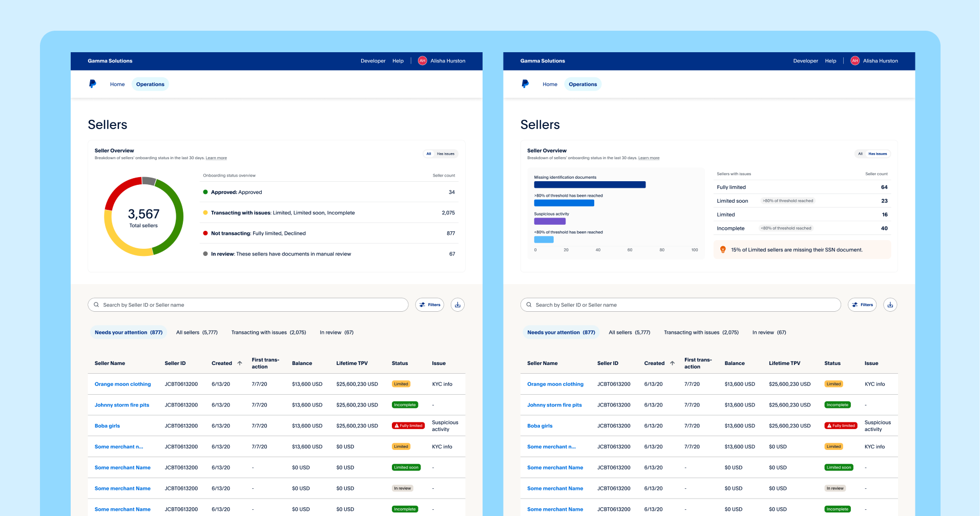Open Orange moon clothing in left window
The height and width of the screenshot is (516, 980).
click(x=122, y=384)
